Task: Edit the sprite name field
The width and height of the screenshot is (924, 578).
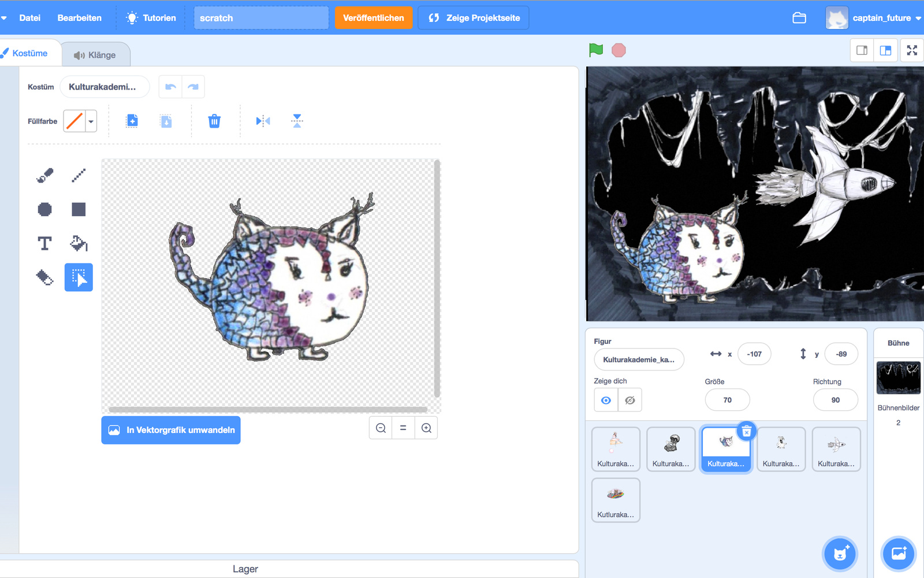Action: (639, 360)
